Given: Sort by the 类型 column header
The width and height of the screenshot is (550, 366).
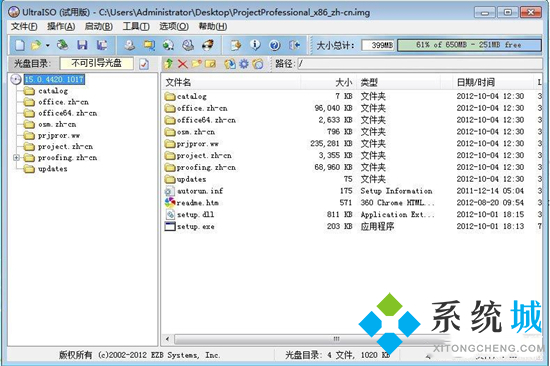Looking at the screenshot, I should coord(398,82).
